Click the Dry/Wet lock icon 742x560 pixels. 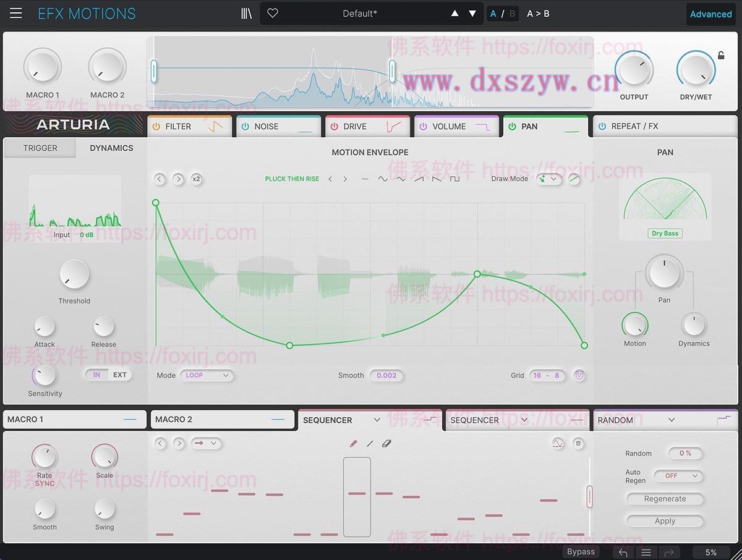coord(721,56)
